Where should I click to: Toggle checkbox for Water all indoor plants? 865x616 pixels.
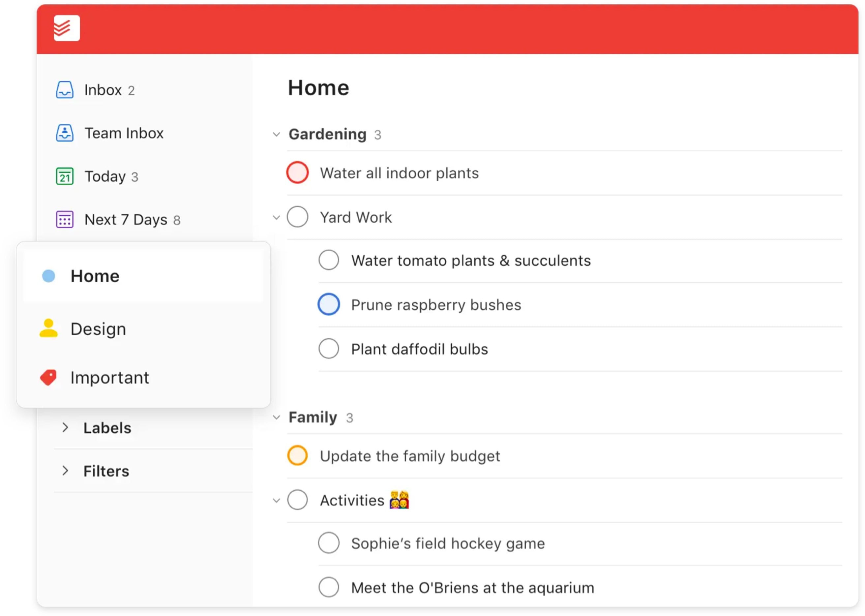click(297, 173)
